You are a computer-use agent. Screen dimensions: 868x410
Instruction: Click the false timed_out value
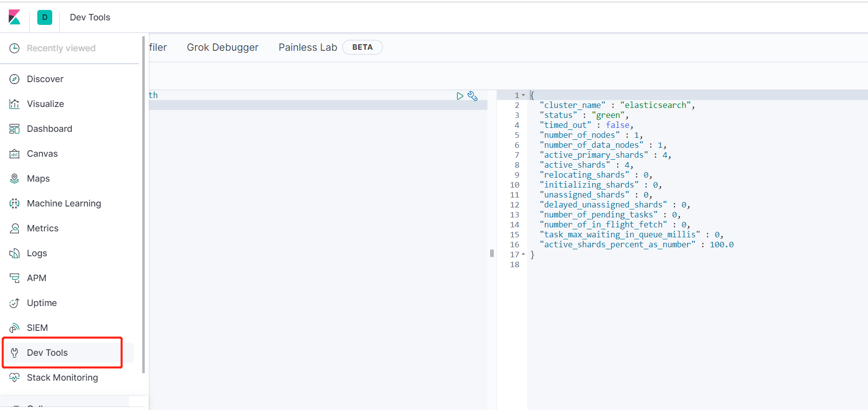[618, 125]
